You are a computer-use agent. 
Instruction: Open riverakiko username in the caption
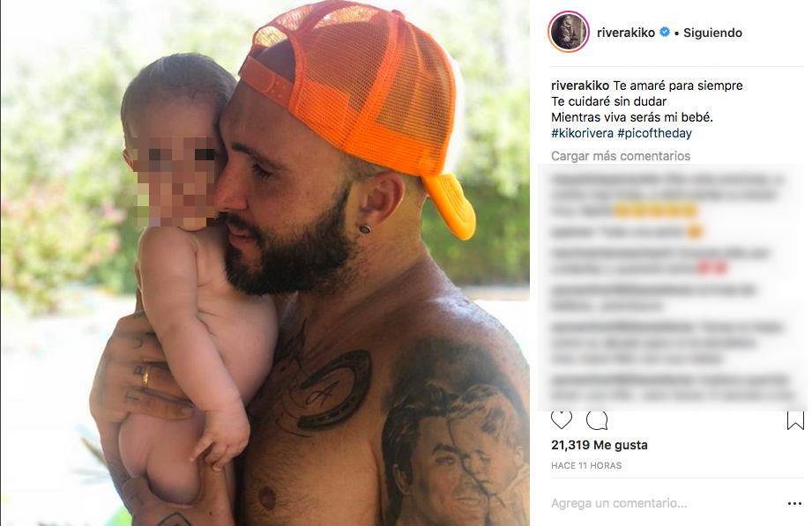coord(580,85)
